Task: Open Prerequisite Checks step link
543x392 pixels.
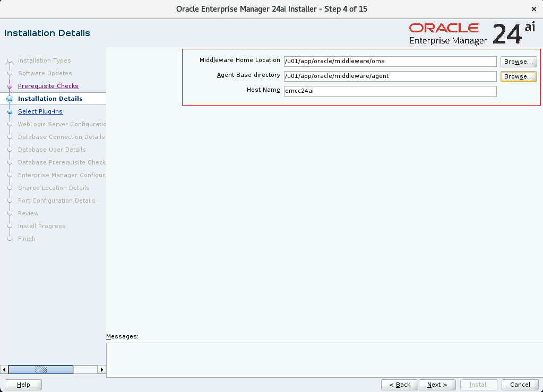Action: point(48,86)
